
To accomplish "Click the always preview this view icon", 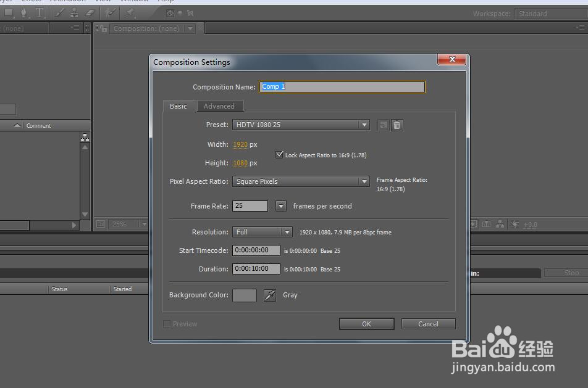I will click(100, 224).
